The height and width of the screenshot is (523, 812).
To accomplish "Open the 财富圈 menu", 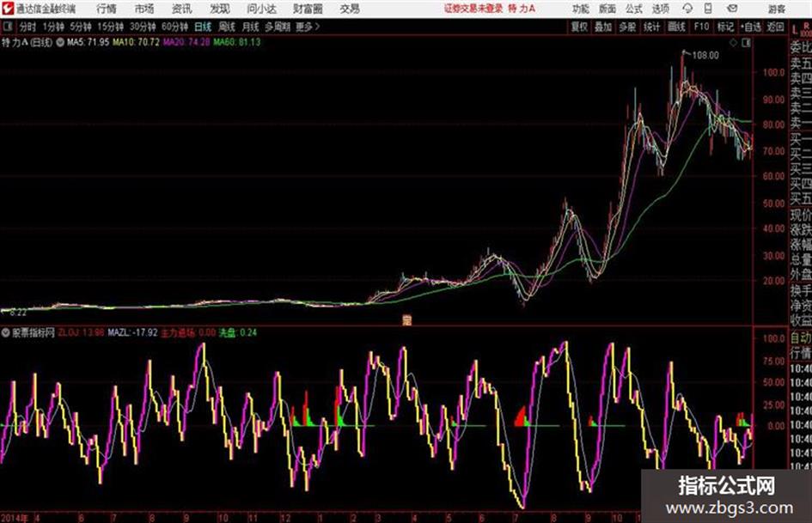I will pos(308,9).
